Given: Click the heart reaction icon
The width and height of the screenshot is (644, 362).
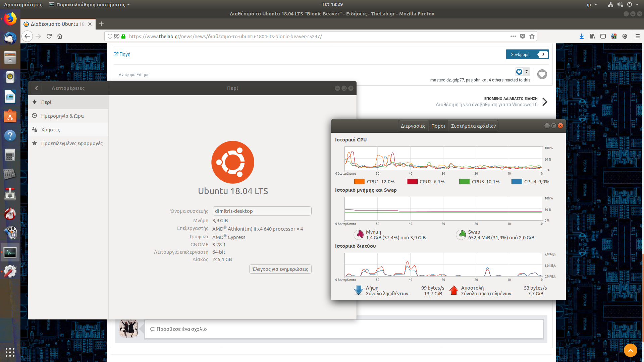Looking at the screenshot, I should [x=542, y=74].
